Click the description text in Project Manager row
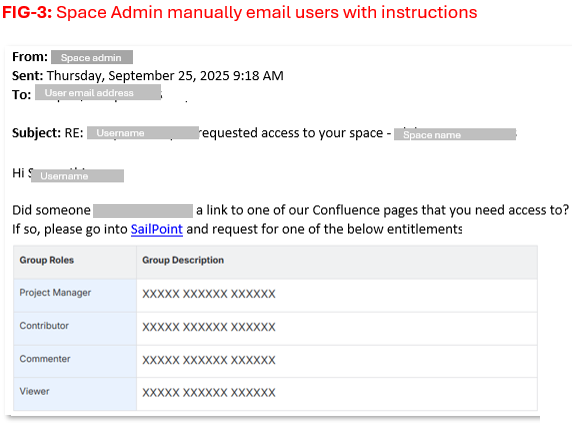 (209, 294)
